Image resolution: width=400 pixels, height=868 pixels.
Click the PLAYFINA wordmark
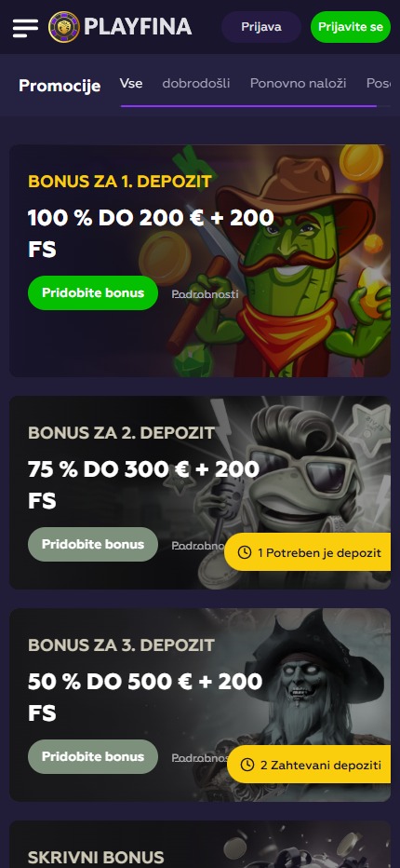click(138, 27)
